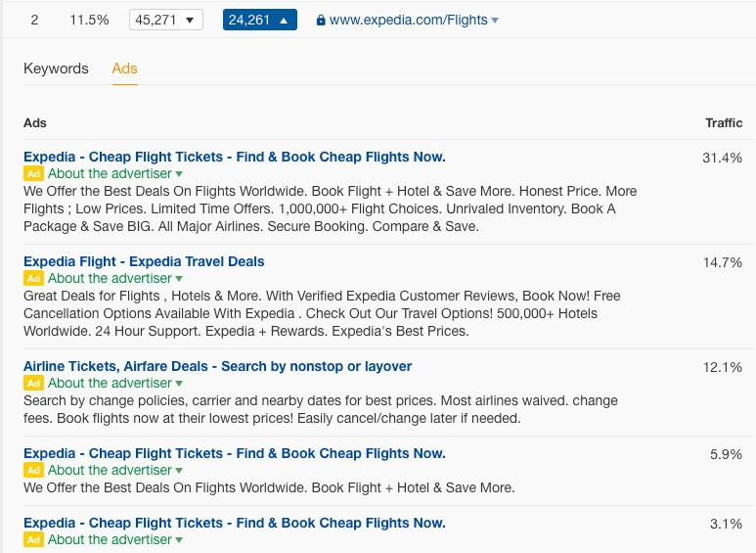Click the rank number 2 in top row
Image resolution: width=756 pixels, height=553 pixels.
pyautogui.click(x=34, y=20)
